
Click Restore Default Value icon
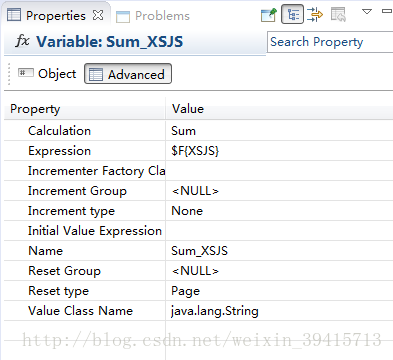point(338,15)
